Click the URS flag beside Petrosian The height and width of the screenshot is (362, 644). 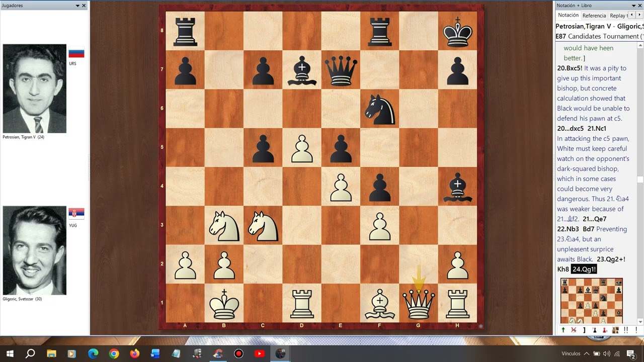pyautogui.click(x=76, y=53)
